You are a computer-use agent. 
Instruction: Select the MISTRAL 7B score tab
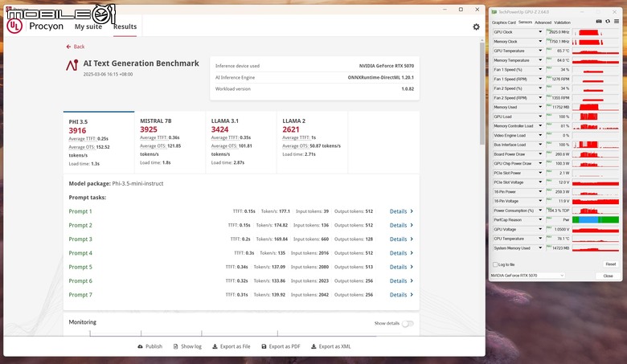tap(170, 143)
